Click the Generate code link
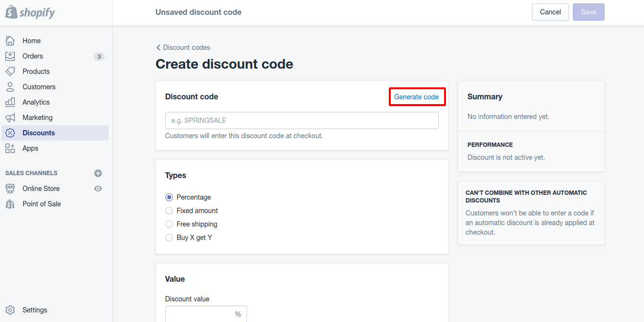Screen dimensions: 644x322 tap(417, 96)
